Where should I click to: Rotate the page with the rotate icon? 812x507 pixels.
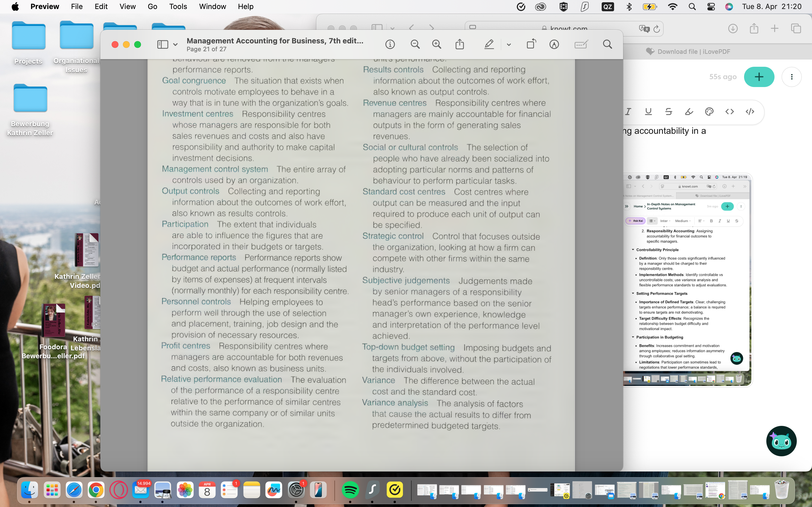[531, 44]
